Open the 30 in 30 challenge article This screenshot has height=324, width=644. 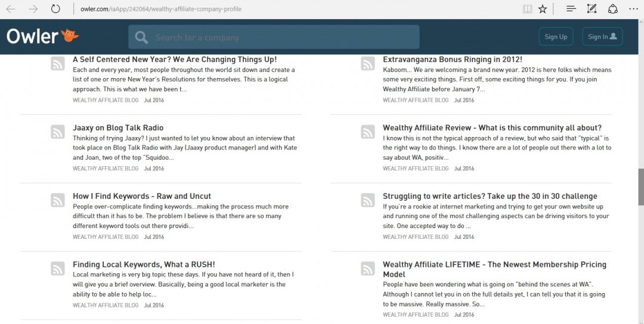(x=490, y=196)
